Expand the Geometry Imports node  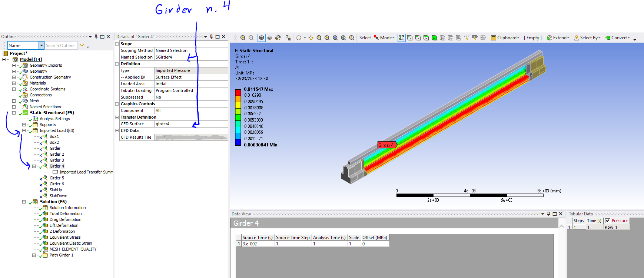[14, 65]
